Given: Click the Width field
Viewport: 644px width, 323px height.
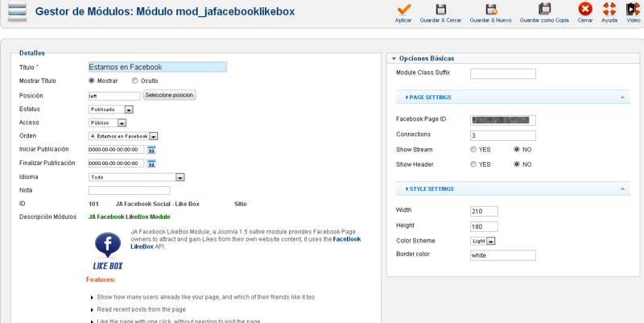Looking at the screenshot, I should point(485,211).
